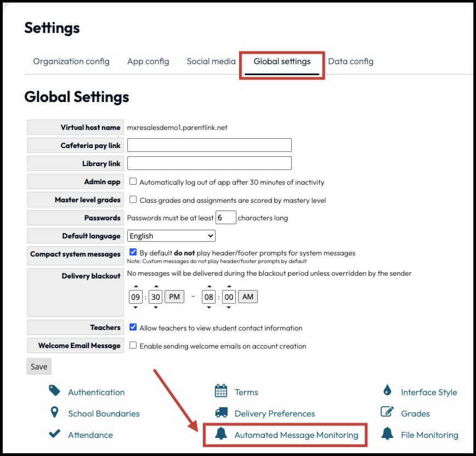Viewport: 476px width, 456px height.
Task: Click the Delivery Preferences truck icon
Action: pyautogui.click(x=220, y=413)
